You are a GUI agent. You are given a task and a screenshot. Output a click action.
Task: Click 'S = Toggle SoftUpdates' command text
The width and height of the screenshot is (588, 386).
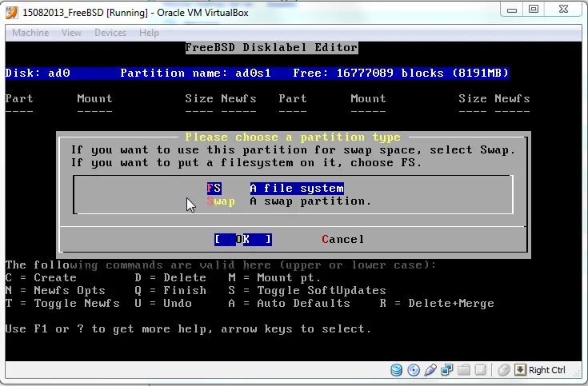307,290
